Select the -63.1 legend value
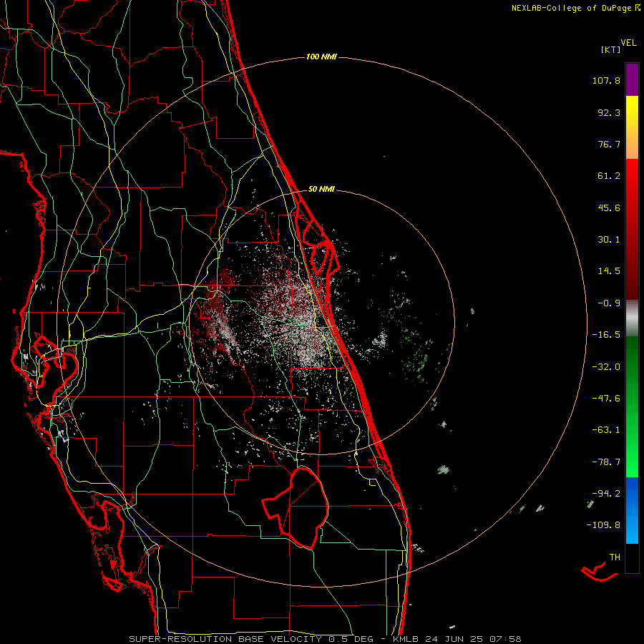 tap(606, 430)
